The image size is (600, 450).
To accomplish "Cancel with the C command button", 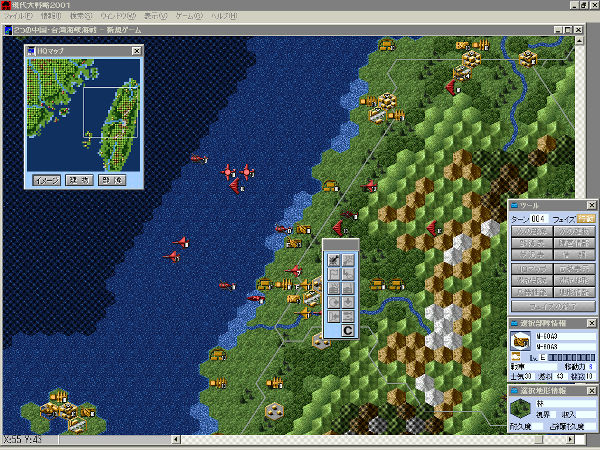I will pos(347,330).
